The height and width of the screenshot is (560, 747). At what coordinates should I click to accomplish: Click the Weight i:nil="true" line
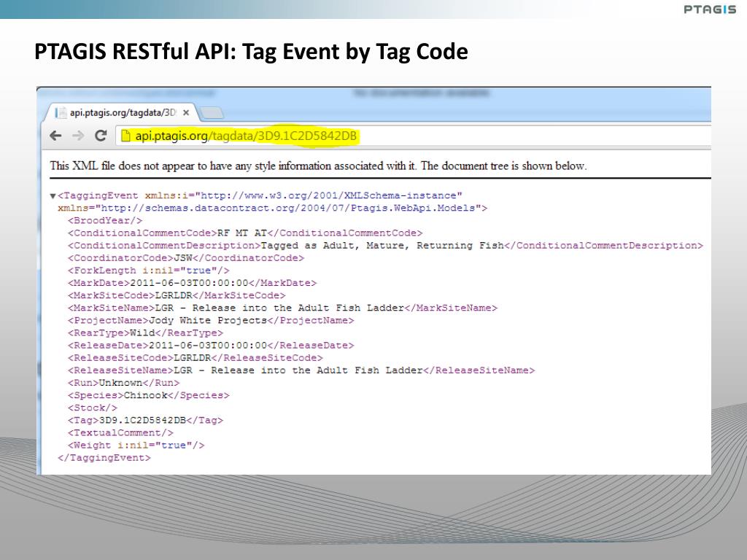tap(136, 446)
